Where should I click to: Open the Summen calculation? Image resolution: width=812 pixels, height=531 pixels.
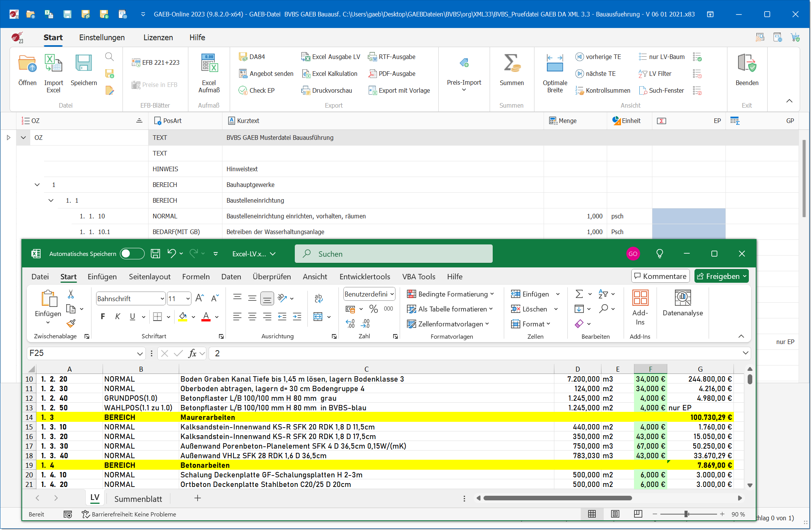pos(512,73)
